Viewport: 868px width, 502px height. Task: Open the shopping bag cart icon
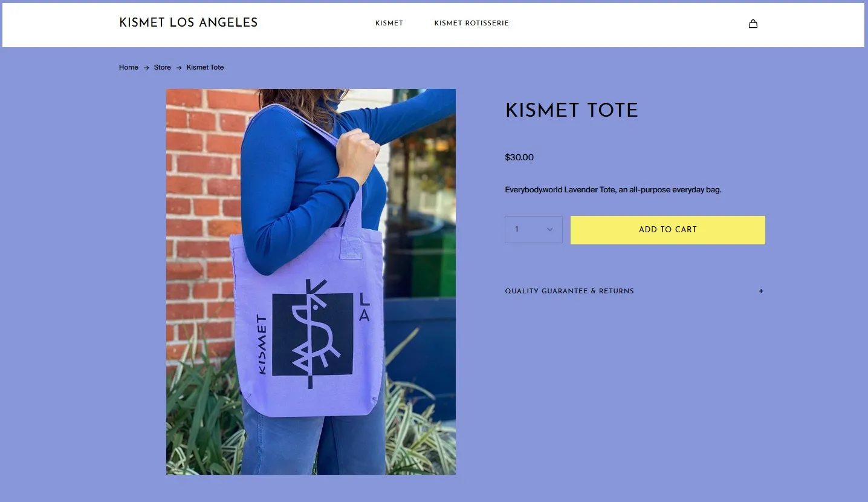[x=753, y=24]
